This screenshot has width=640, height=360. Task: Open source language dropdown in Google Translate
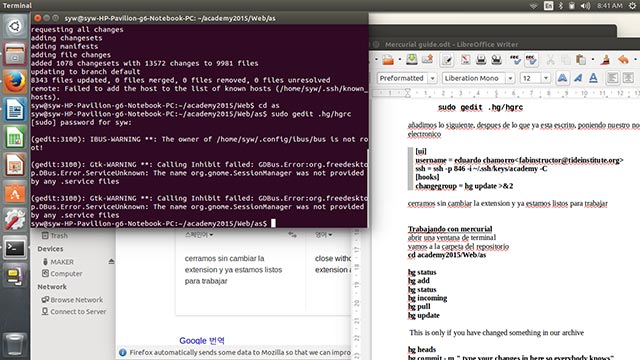pos(199,235)
